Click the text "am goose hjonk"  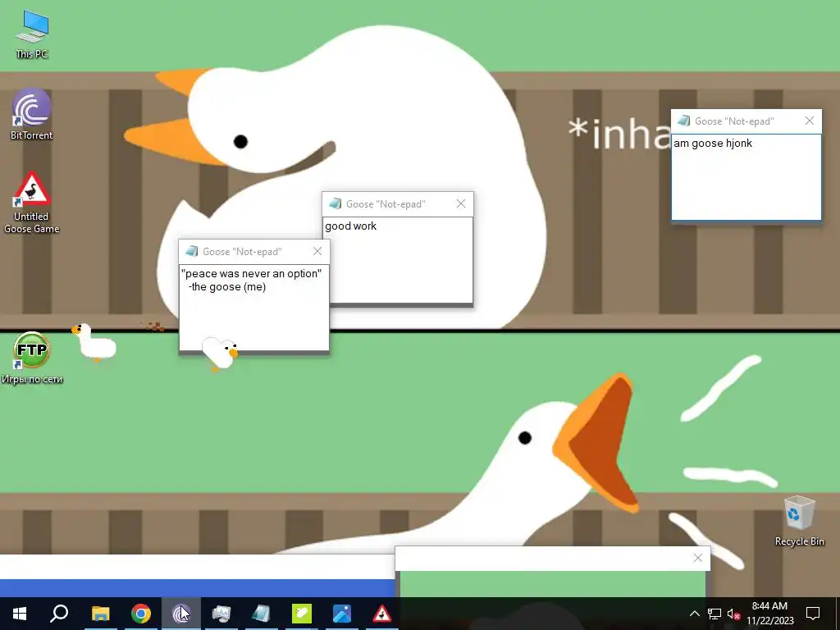pyautogui.click(x=713, y=143)
